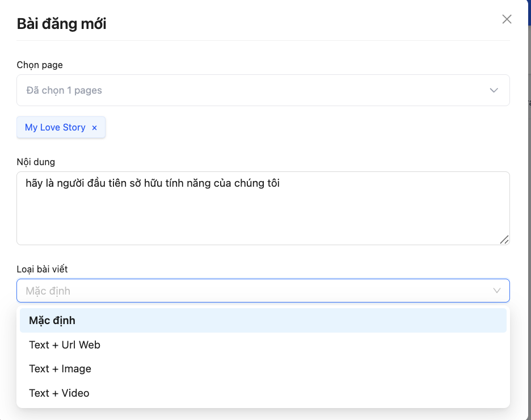Click the "Chọn page" field label
Screen dimensions: 531x420
pos(40,65)
